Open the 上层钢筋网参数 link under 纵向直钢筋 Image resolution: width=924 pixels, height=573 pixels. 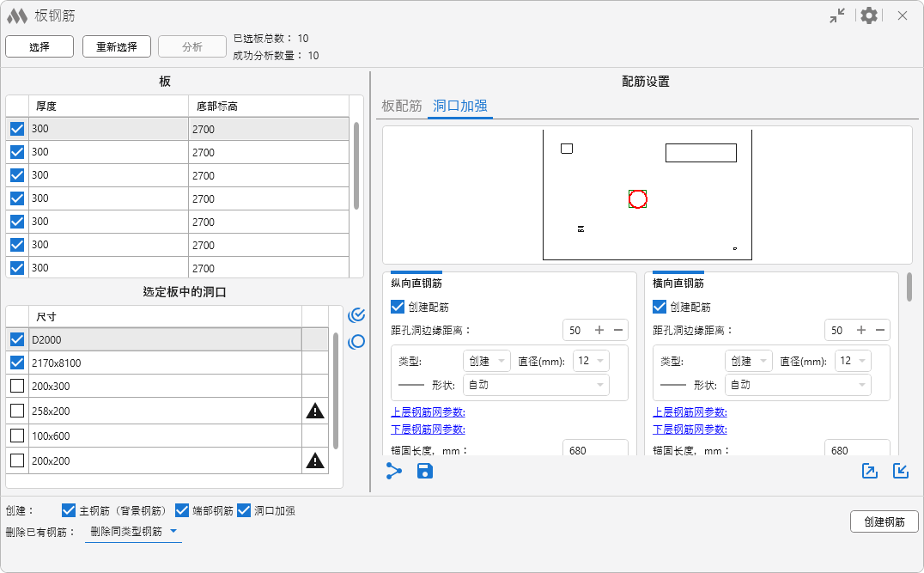[428, 412]
